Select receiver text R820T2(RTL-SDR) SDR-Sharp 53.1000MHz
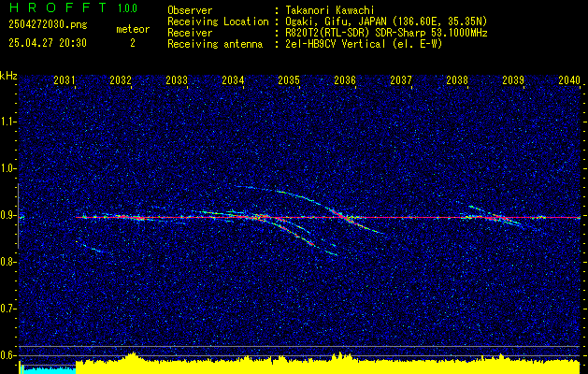The height and width of the screenshot is (374, 588). (386, 33)
